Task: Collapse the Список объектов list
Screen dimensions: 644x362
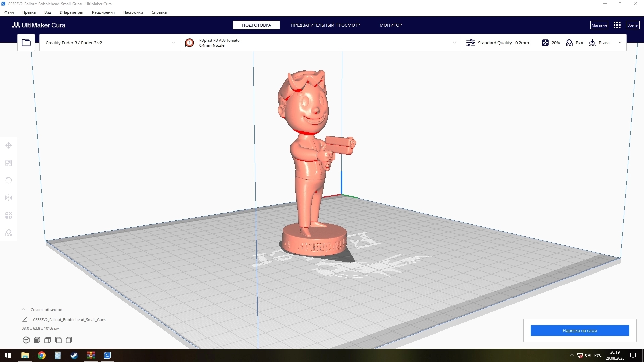Action: point(24,309)
